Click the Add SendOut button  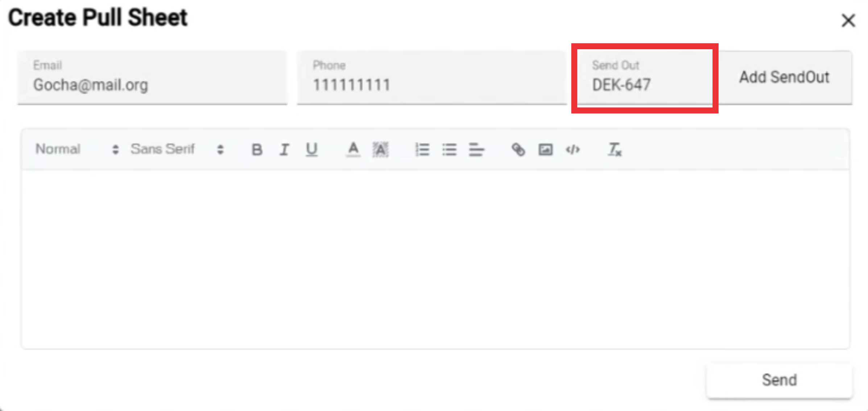coord(784,77)
